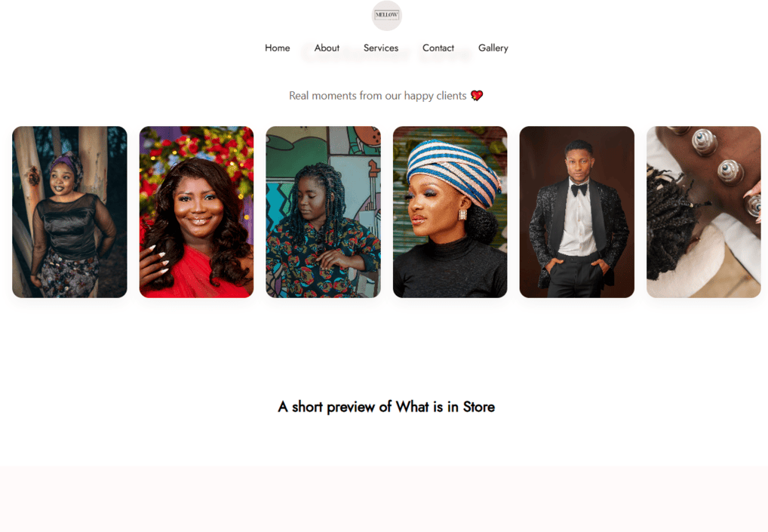Open photo of woman in red dress
The width and height of the screenshot is (768, 532).
point(196,211)
